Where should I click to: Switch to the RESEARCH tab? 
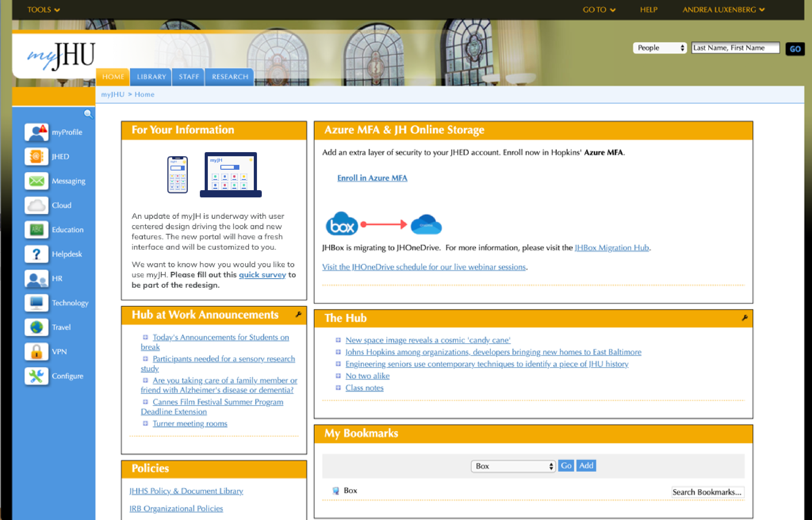(230, 77)
